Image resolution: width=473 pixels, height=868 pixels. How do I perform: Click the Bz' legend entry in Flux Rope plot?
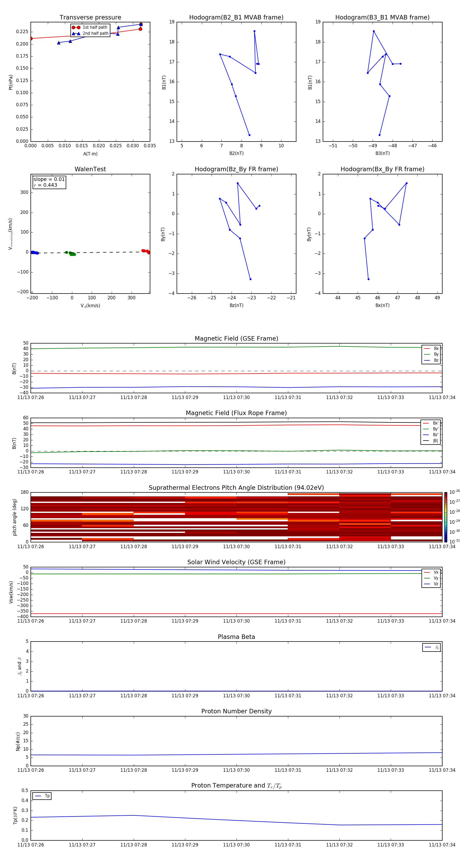(x=431, y=435)
